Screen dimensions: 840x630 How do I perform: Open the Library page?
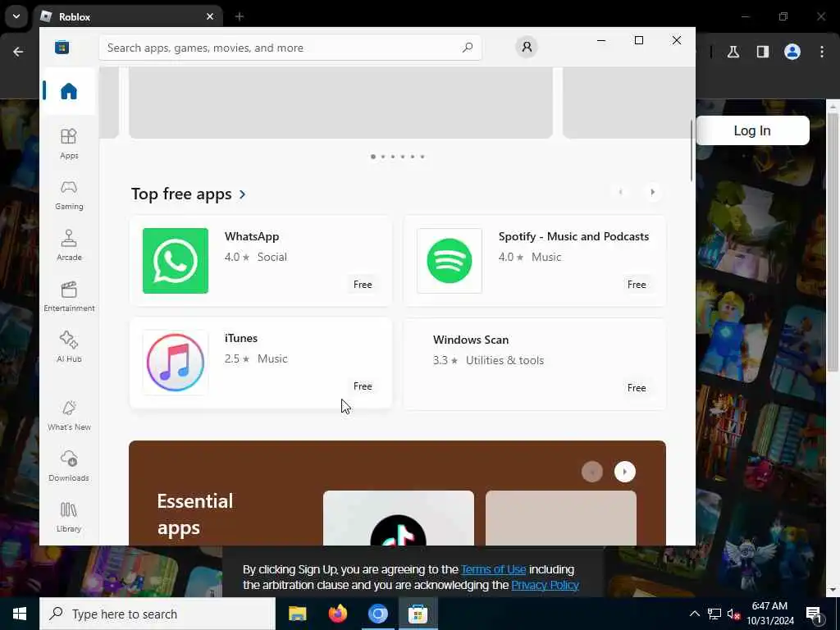coord(69,517)
